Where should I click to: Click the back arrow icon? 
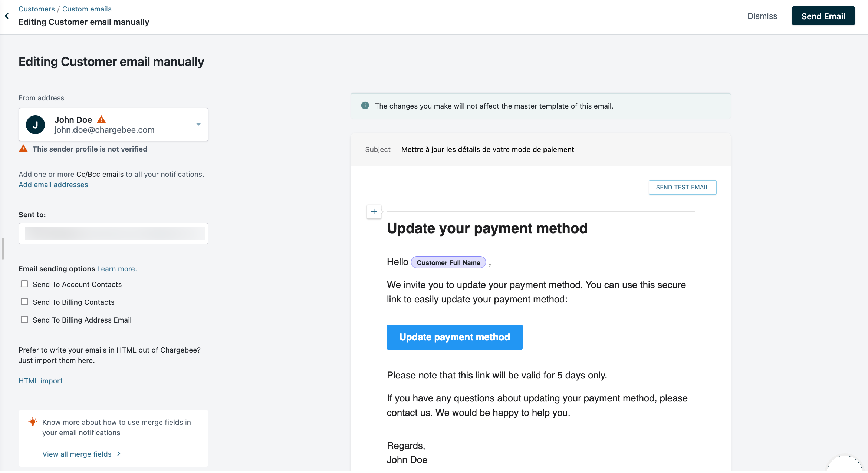(x=7, y=16)
